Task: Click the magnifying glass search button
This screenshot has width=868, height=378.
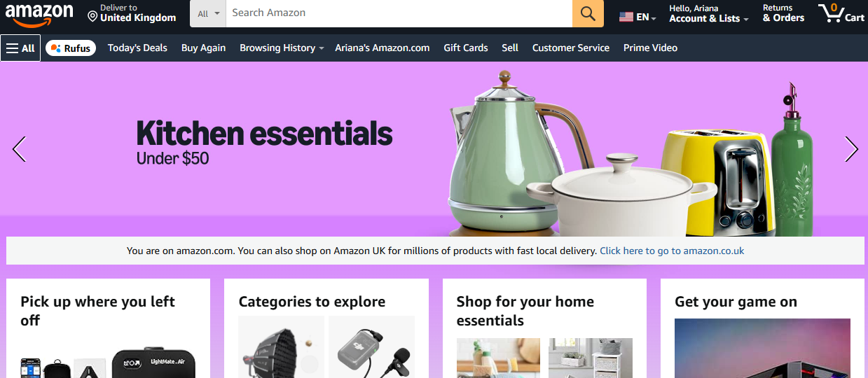Action: pos(588,13)
